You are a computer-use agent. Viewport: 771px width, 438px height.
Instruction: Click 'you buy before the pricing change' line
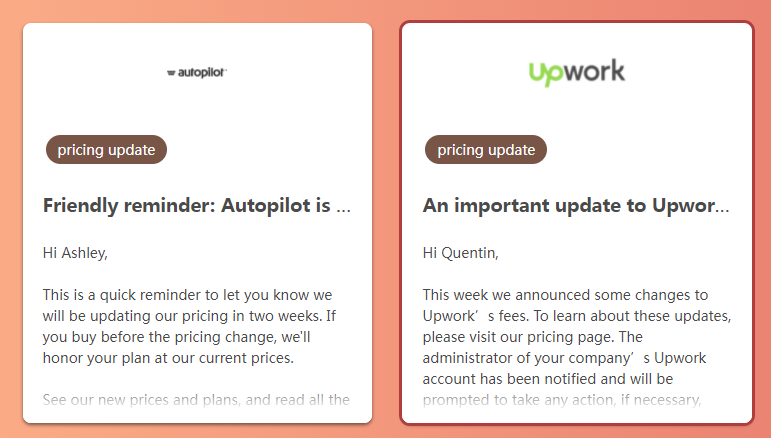(x=177, y=337)
